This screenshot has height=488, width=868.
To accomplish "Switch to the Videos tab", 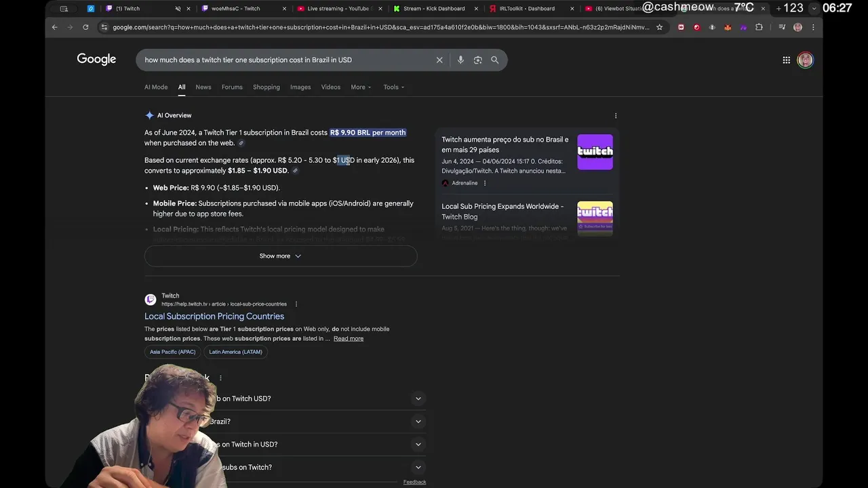I will coord(331,87).
